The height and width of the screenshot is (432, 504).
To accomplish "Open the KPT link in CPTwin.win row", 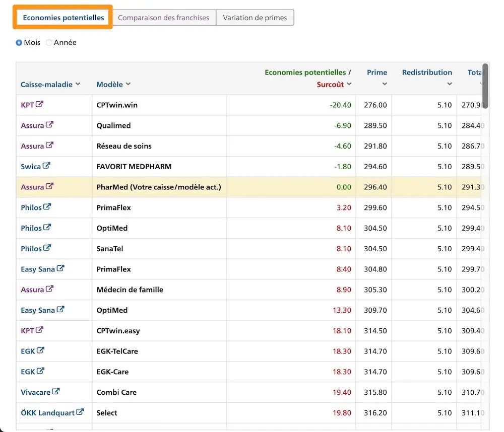I will pyautogui.click(x=27, y=105).
